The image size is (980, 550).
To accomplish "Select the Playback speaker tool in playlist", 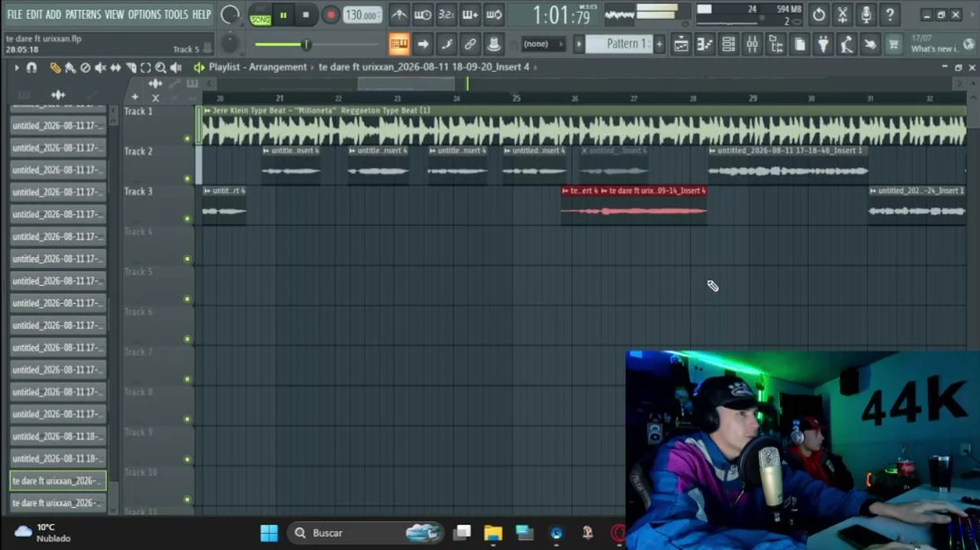I will click(x=176, y=68).
